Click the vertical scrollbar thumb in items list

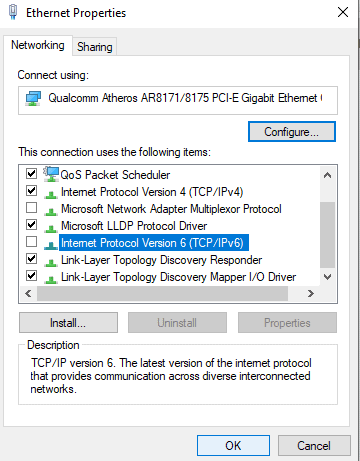(328, 235)
